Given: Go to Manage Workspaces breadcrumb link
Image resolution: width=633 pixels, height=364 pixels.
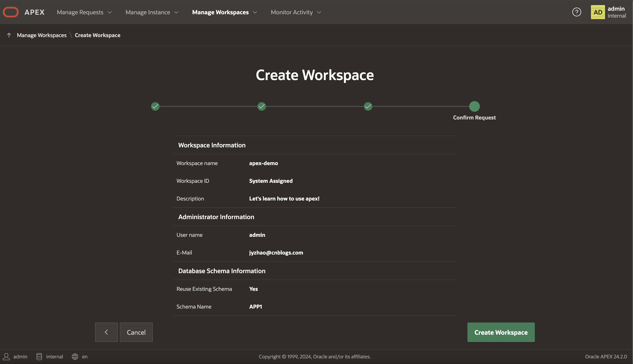Looking at the screenshot, I should click(41, 35).
